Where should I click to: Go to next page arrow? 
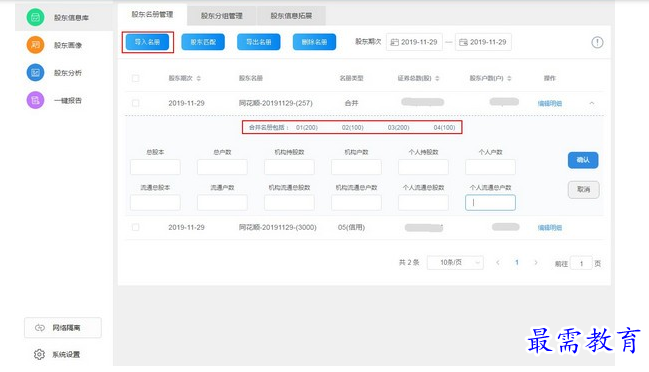pyautogui.click(x=536, y=262)
